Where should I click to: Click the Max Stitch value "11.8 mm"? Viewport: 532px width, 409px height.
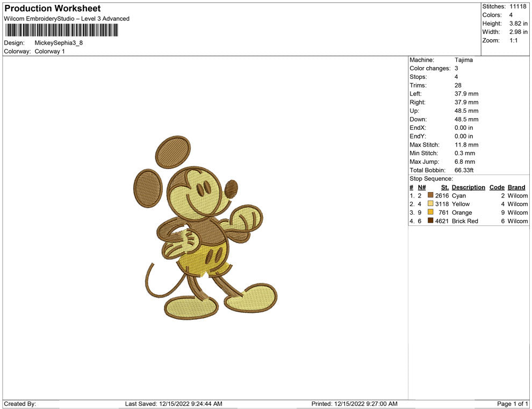(x=466, y=145)
